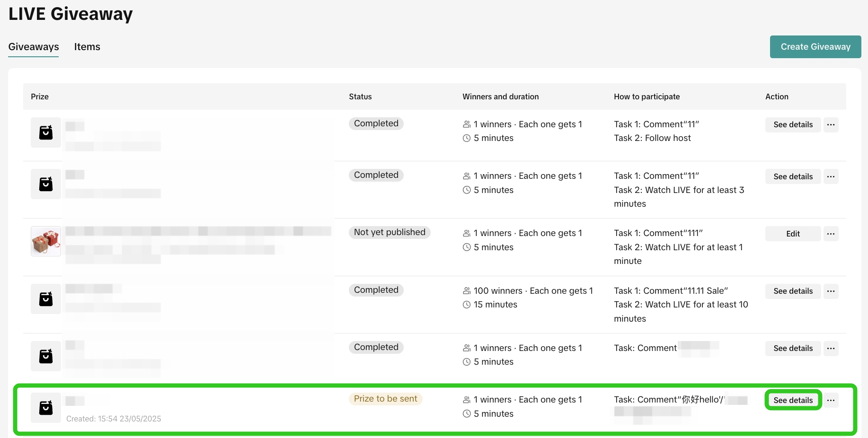This screenshot has height=438, width=868.
Task: Open more options for the unpublished giveaway
Action: pos(831,234)
